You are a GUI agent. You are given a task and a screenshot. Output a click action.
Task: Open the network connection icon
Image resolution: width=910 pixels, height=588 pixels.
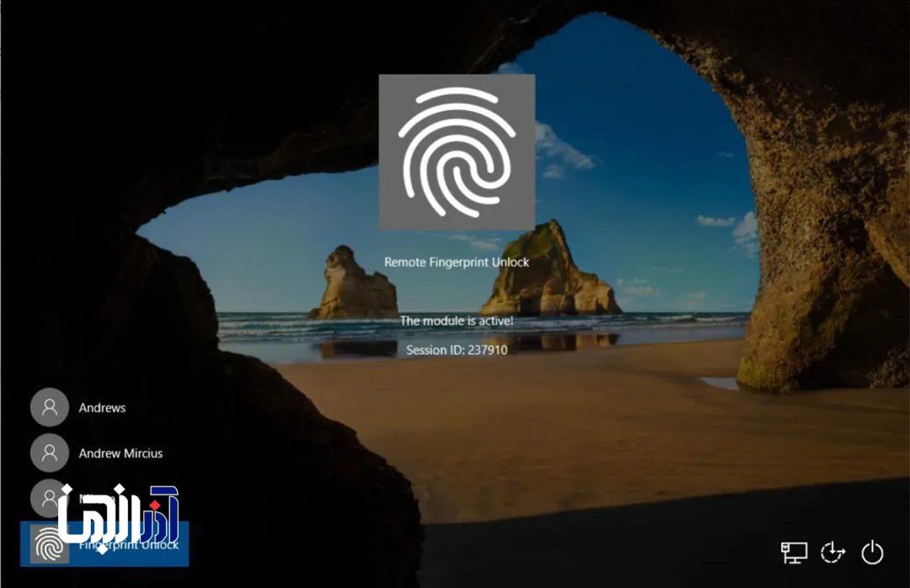pos(794,552)
